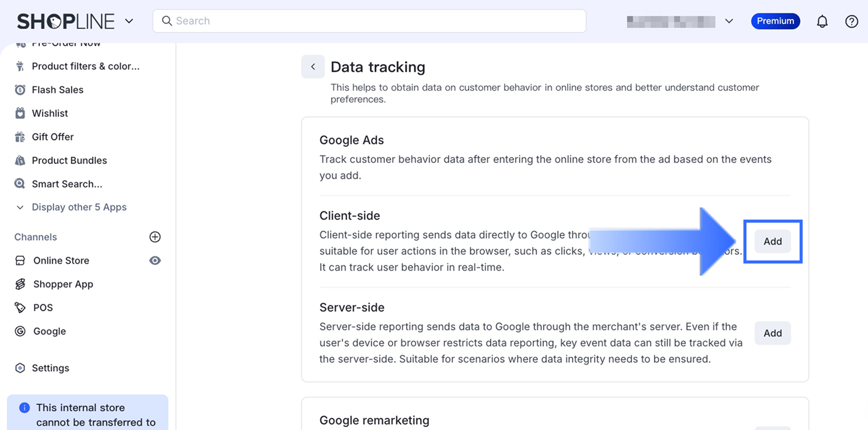Open the help question mark icon
Image resolution: width=868 pixels, height=430 pixels.
click(x=851, y=21)
